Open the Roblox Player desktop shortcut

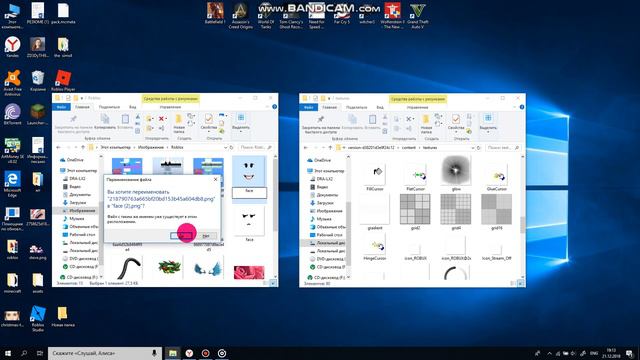63,80
